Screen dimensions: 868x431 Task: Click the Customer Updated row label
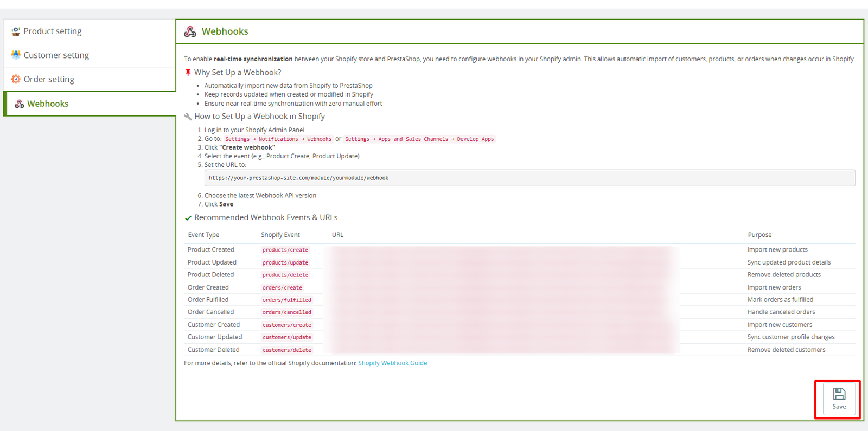point(215,337)
